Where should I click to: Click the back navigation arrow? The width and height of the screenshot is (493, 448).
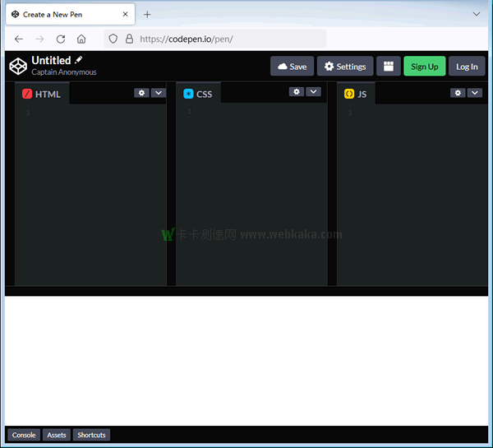click(19, 39)
